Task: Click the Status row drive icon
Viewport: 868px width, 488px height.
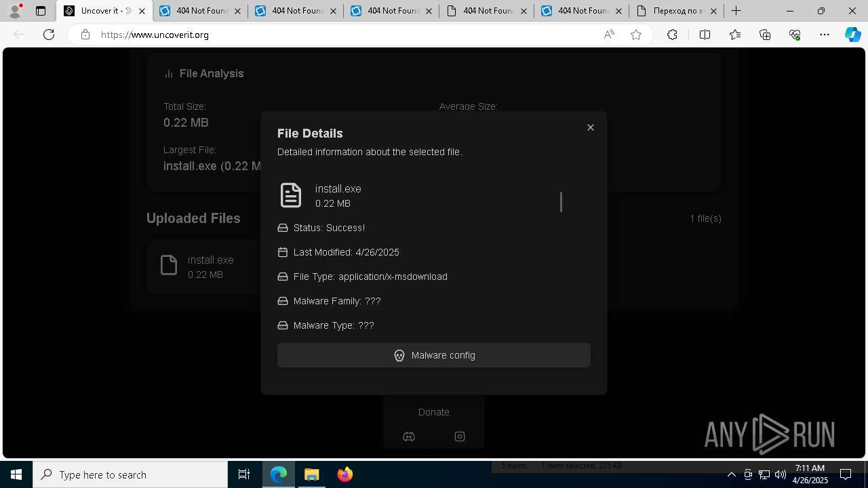Action: click(283, 228)
